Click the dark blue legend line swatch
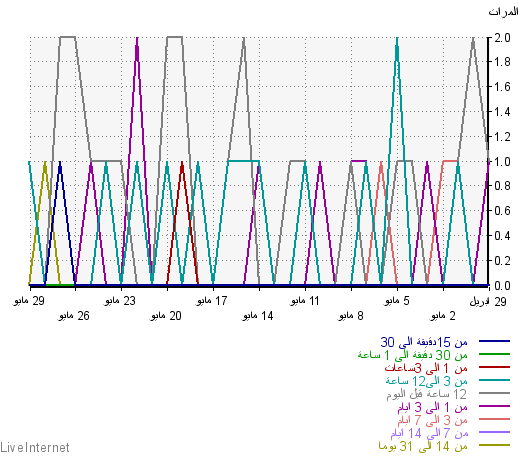This screenshot has height=457, width=520. [494, 341]
